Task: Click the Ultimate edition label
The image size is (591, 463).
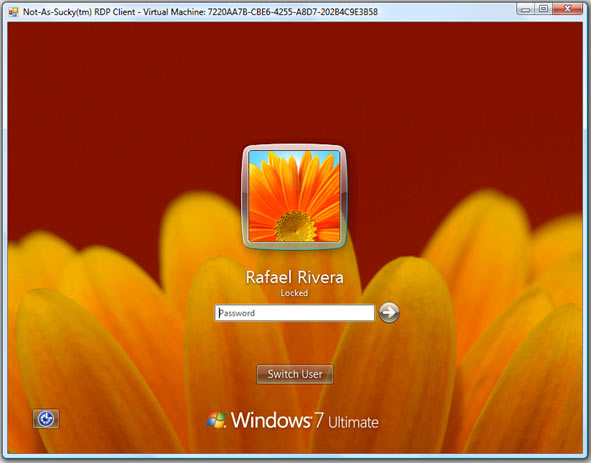Action: [x=353, y=422]
